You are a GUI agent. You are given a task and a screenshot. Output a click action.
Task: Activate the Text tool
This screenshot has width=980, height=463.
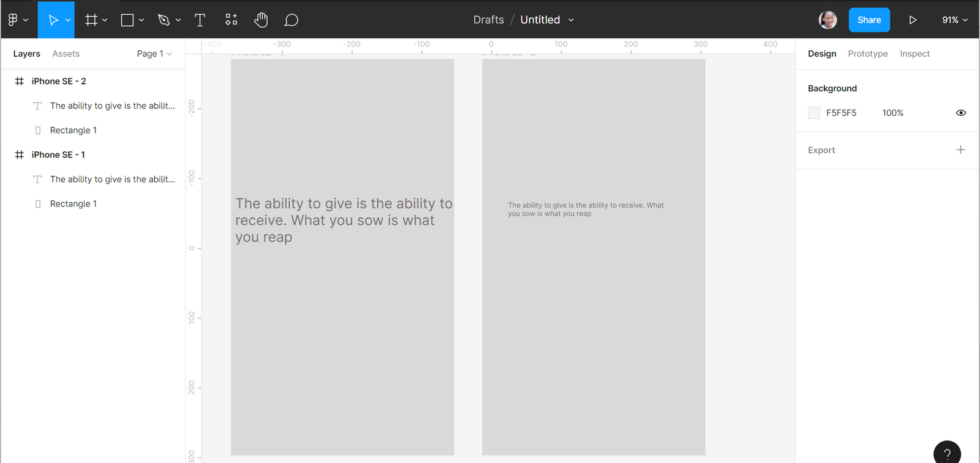point(200,20)
